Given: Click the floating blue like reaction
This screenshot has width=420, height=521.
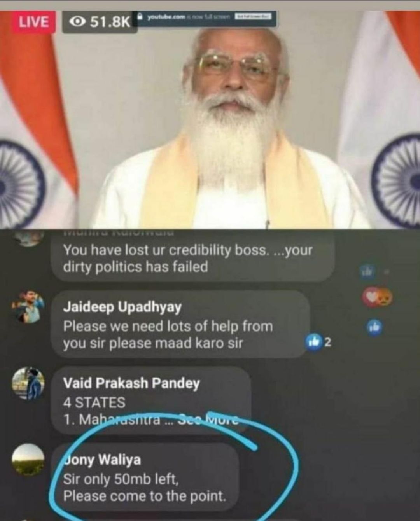Looking at the screenshot, I should 374,327.
